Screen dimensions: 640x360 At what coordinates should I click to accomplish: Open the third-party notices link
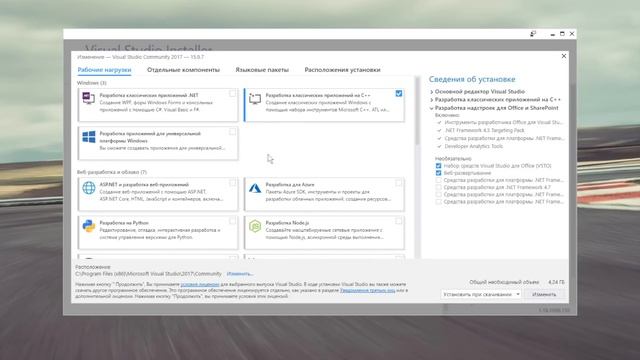[367, 290]
